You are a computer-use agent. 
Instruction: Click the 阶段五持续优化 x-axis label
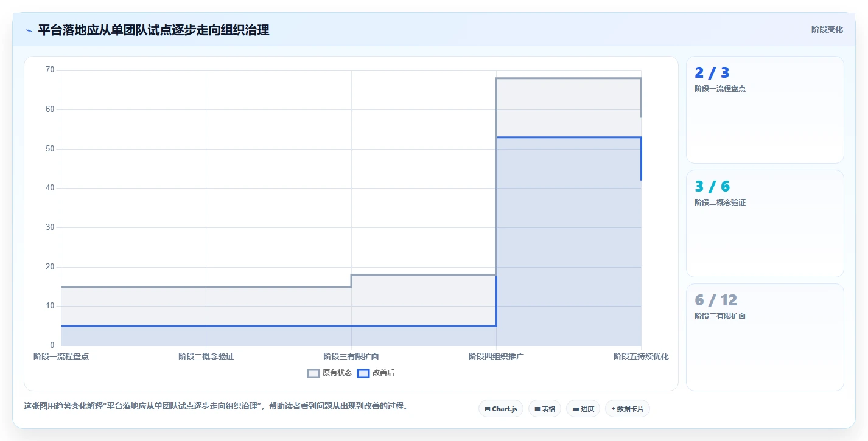point(641,356)
